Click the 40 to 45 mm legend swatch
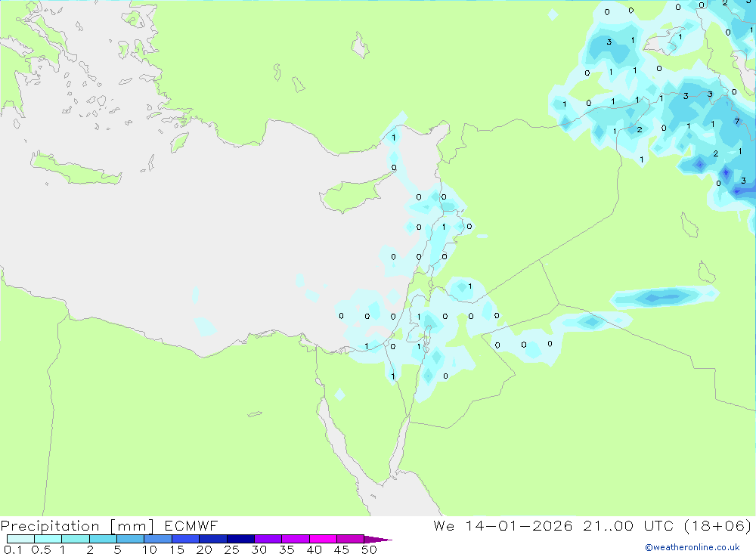The width and height of the screenshot is (756, 554). [323, 539]
